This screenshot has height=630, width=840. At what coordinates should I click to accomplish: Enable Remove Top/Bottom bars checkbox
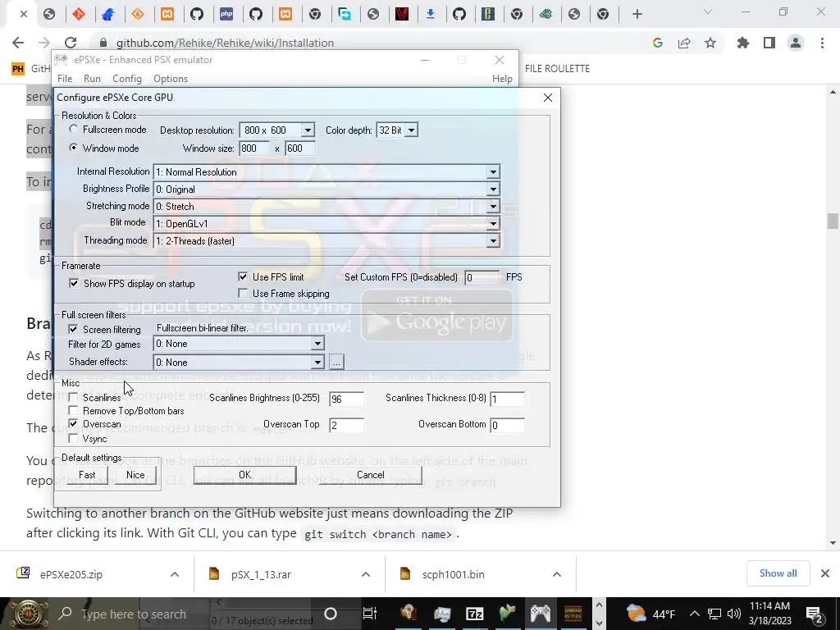(x=73, y=410)
